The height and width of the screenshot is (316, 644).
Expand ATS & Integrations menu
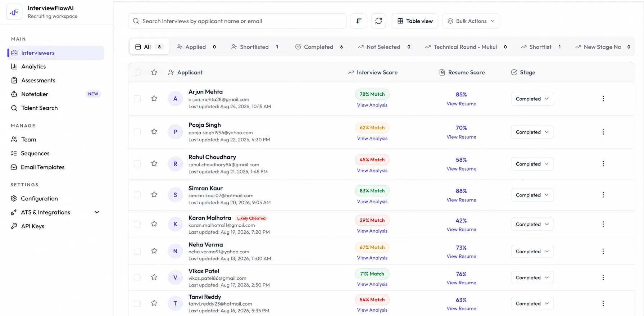[x=97, y=212]
